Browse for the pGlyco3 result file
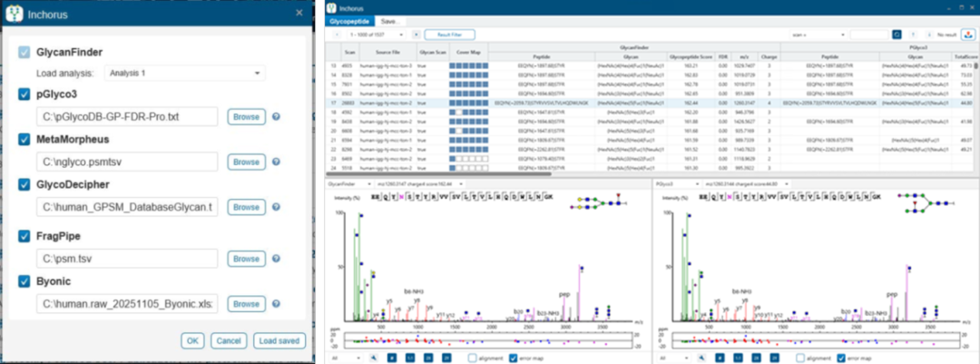This screenshot has width=980, height=364. tap(246, 116)
